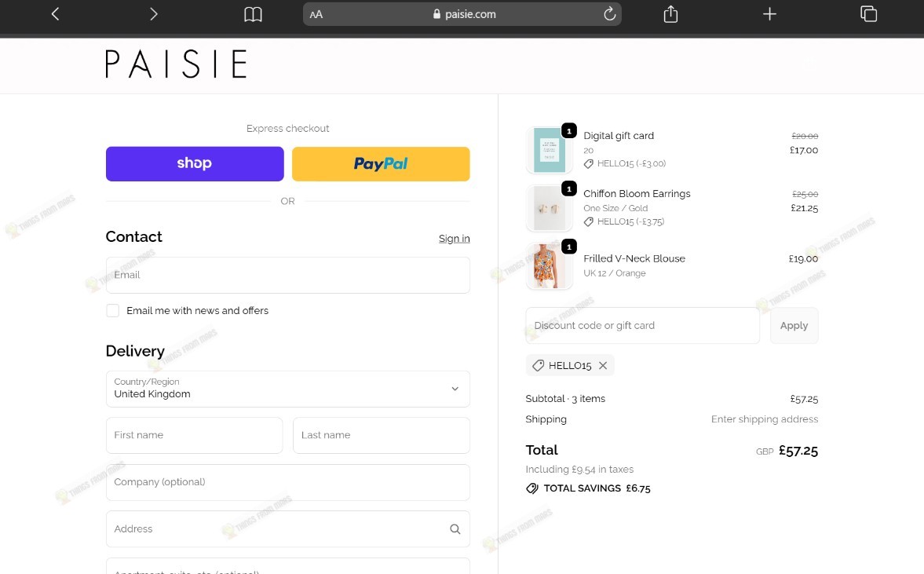Click the £57.25 total amount
The image size is (924, 574).
[798, 451]
